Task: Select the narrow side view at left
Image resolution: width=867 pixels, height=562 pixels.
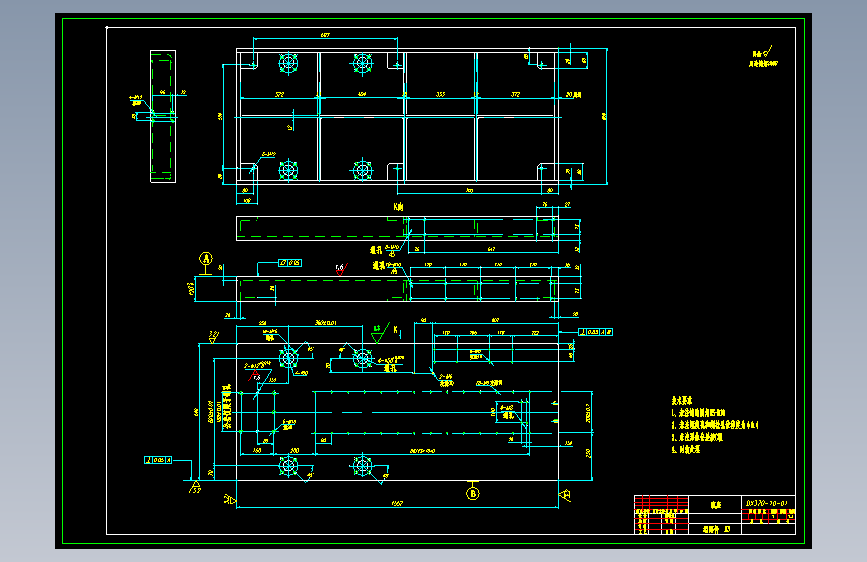Action: 163,117
